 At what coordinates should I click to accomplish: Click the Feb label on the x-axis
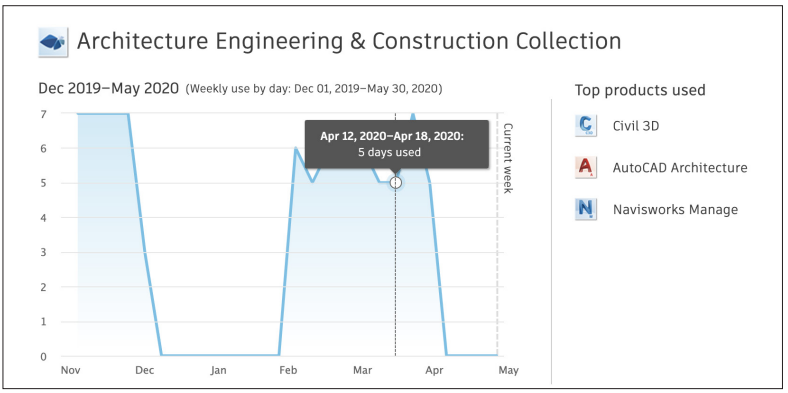[x=288, y=370]
